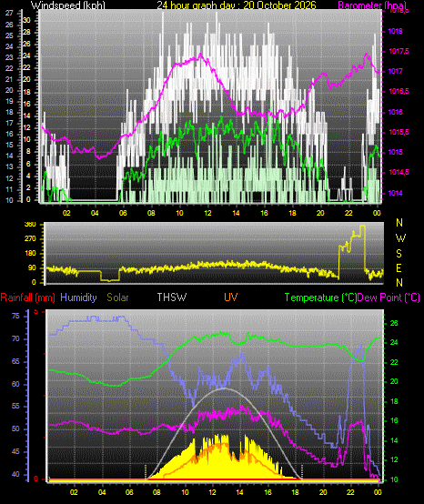Select the Solar legend label
Screen dimensions: 424x504
[117, 297]
